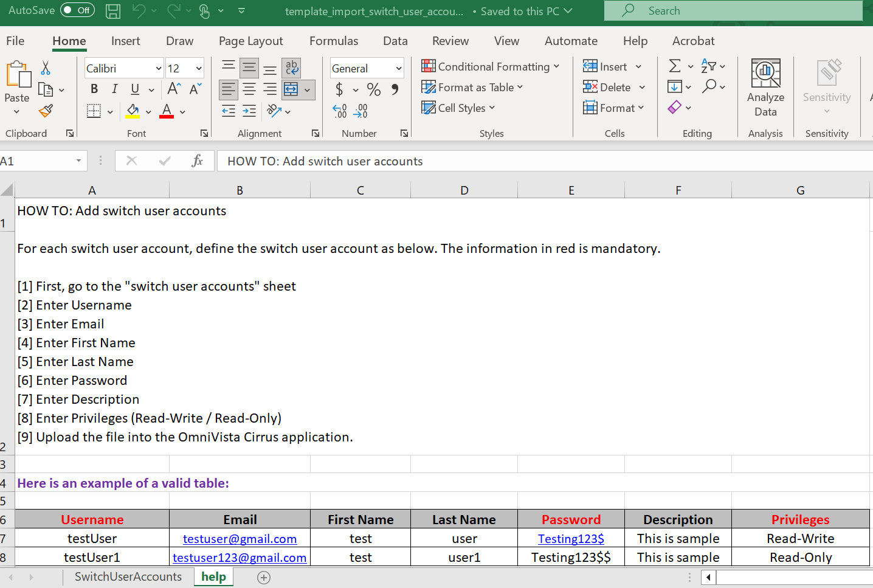
Task: Add a new sheet with plus icon
Action: [x=264, y=578]
